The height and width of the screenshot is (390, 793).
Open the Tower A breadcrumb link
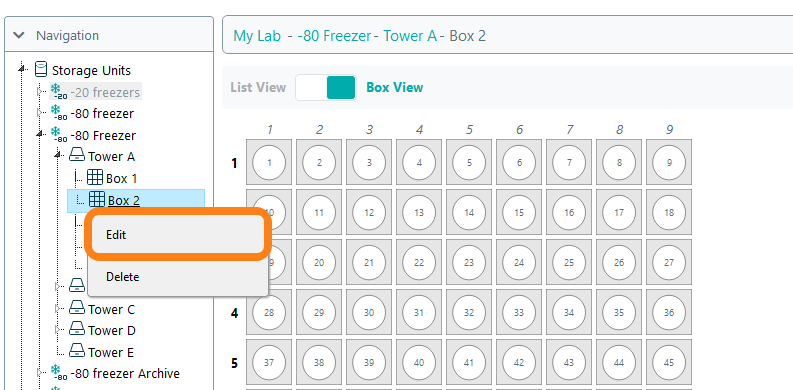pos(410,36)
